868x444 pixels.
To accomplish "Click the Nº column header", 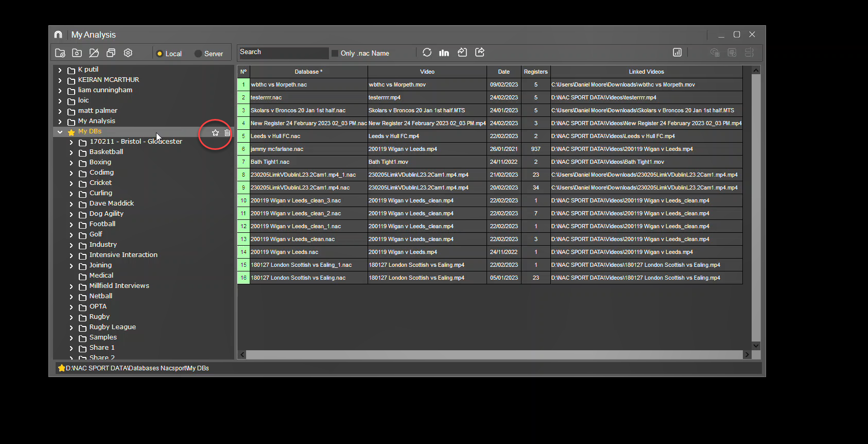I will (x=244, y=72).
